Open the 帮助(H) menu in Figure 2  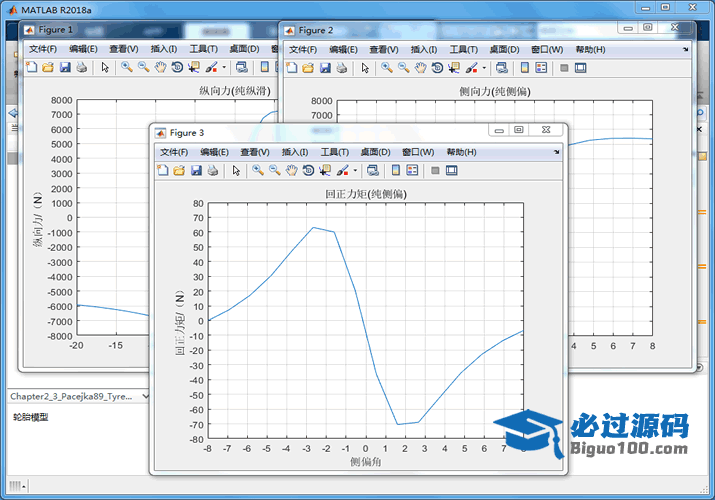point(590,49)
